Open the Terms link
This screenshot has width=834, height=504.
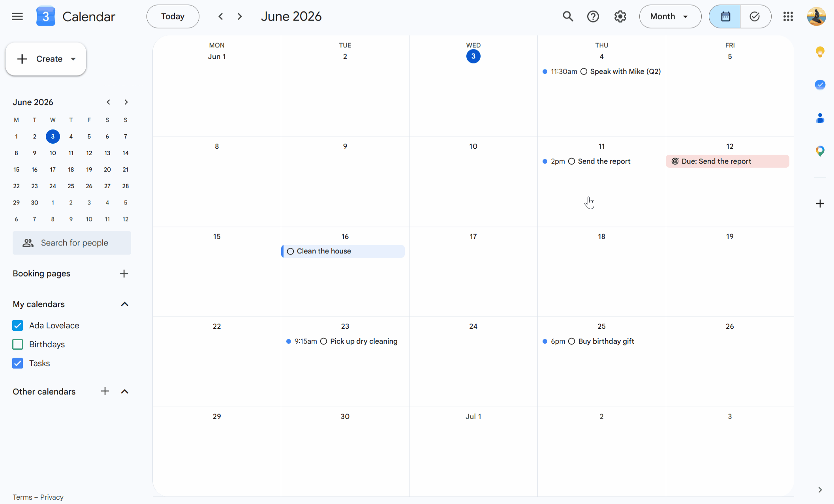(x=22, y=497)
